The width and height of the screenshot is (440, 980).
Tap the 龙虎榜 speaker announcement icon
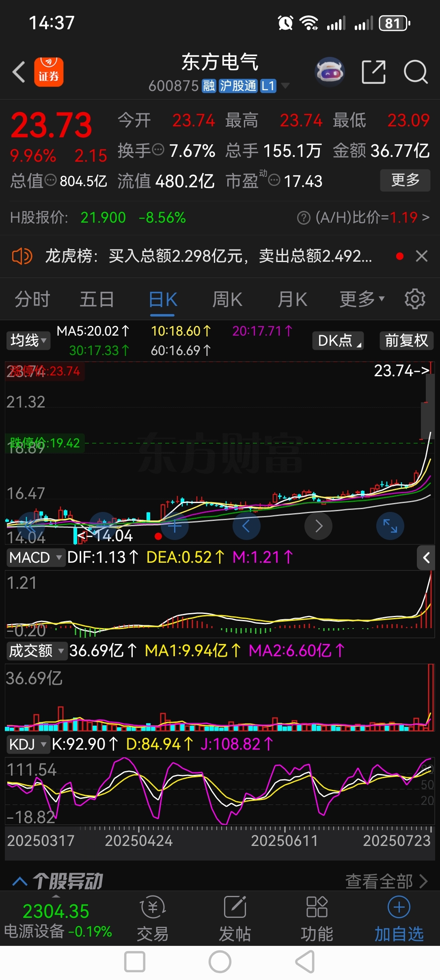click(x=22, y=256)
